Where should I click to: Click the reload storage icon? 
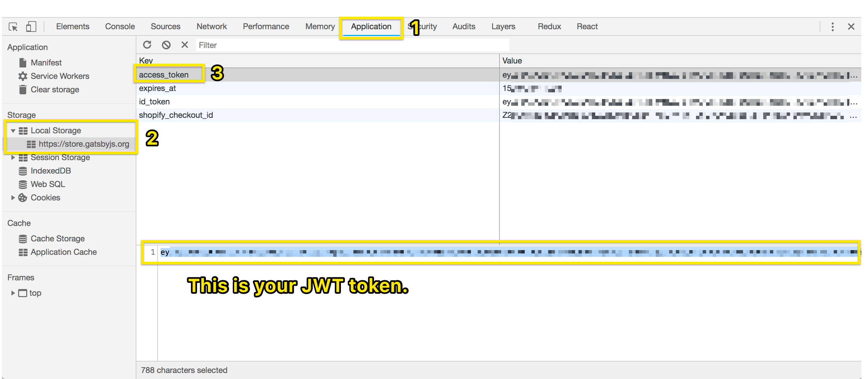pos(148,45)
